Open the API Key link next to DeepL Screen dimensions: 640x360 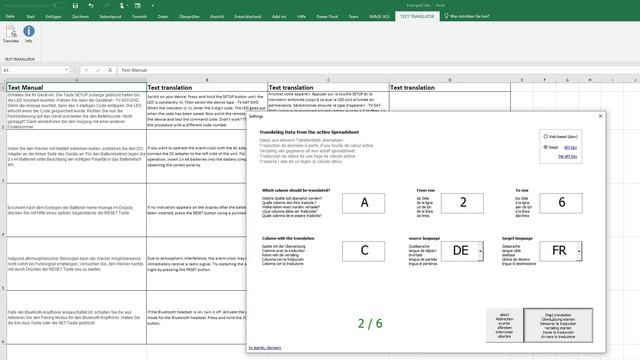click(570, 147)
